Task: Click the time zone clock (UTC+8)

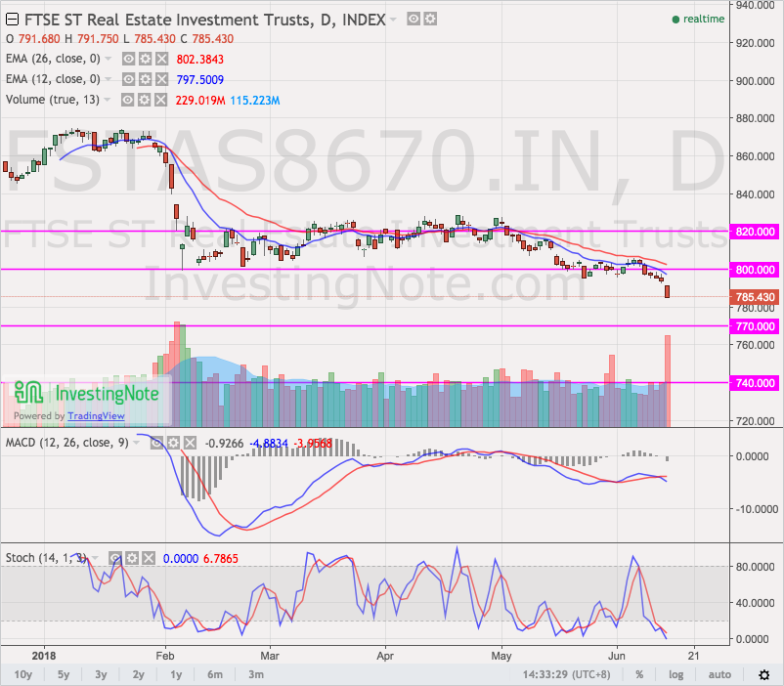Action: (x=575, y=674)
